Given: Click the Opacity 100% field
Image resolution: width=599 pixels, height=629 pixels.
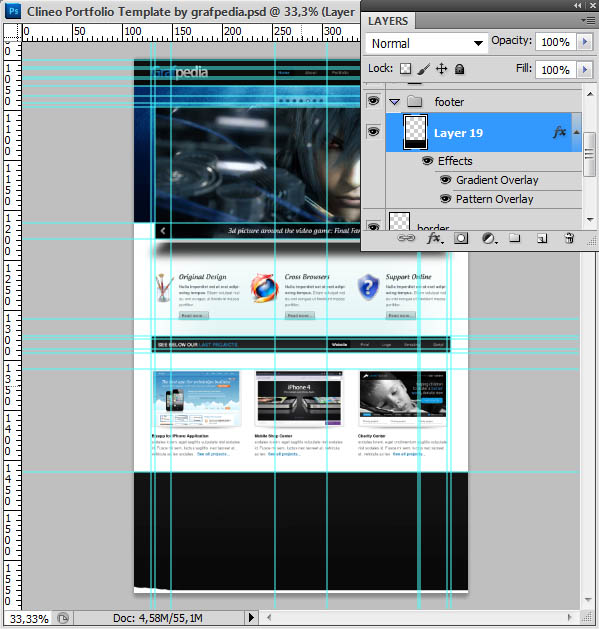Looking at the screenshot, I should pyautogui.click(x=555, y=42).
